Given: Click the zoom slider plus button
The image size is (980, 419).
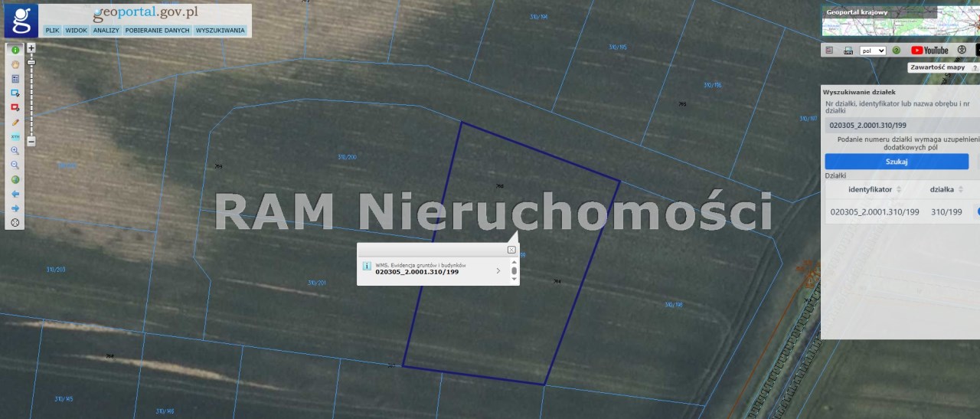Looking at the screenshot, I should pyautogui.click(x=31, y=47).
